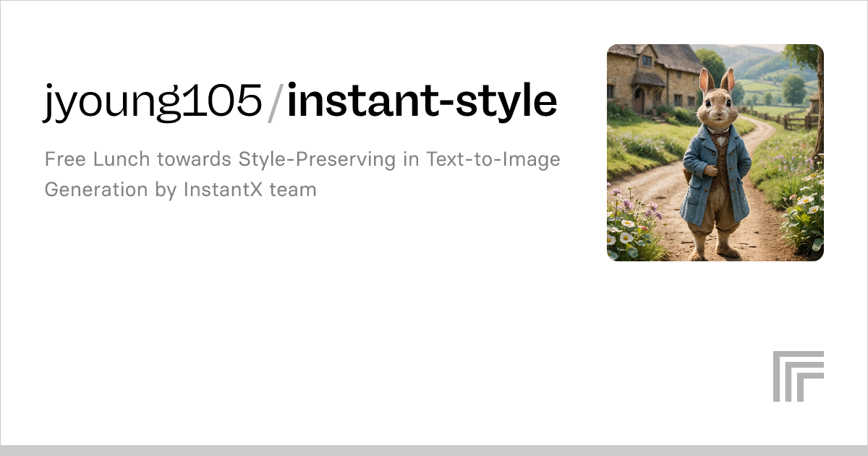Click the bold 'instant-style' model name
This screenshot has height=456, width=868.
click(x=421, y=101)
